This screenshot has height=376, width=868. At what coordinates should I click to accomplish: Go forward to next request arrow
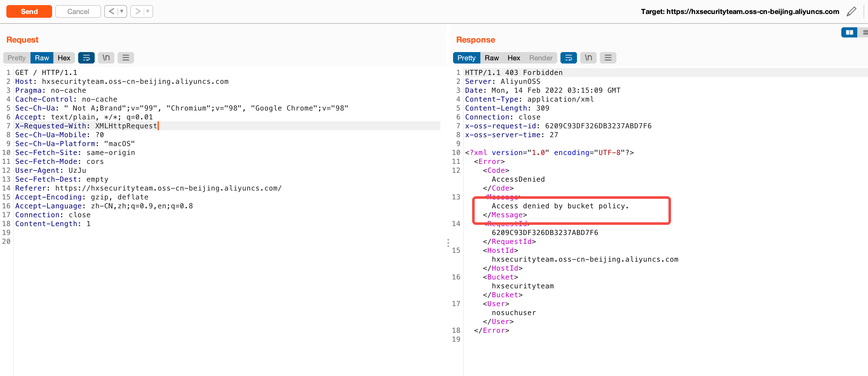pos(138,11)
